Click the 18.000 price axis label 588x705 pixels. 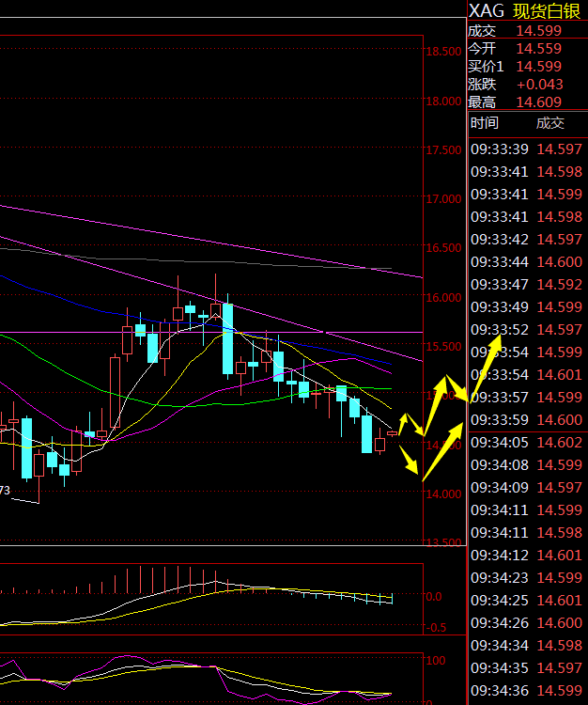pyautogui.click(x=443, y=102)
